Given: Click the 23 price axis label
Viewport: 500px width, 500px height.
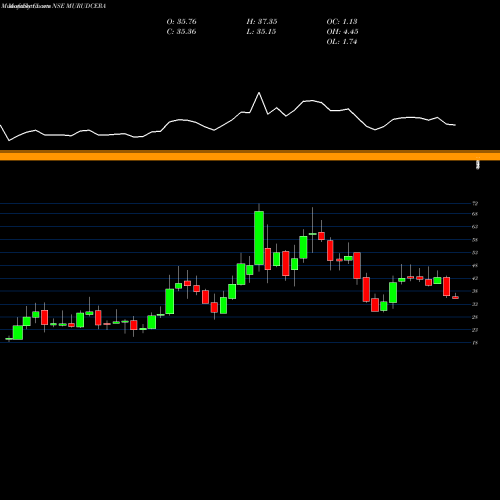Looking at the screenshot, I should [x=475, y=330].
